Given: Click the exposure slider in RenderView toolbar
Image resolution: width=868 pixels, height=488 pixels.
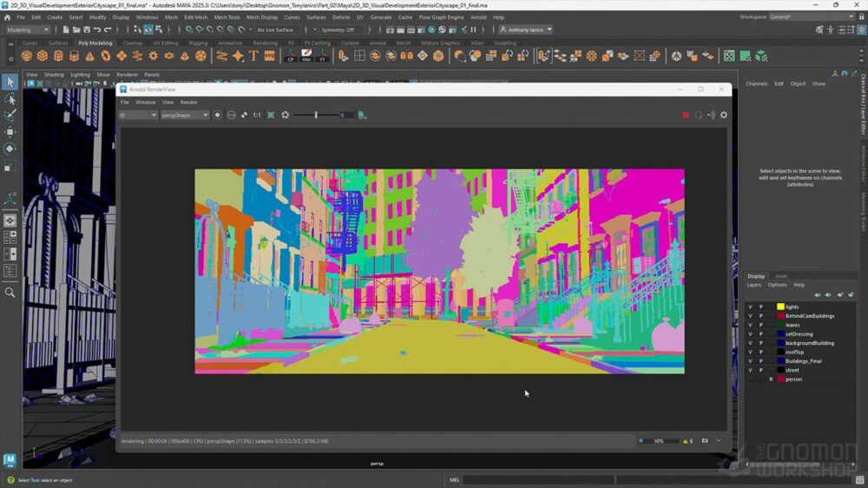Looking at the screenshot, I should coord(316,115).
